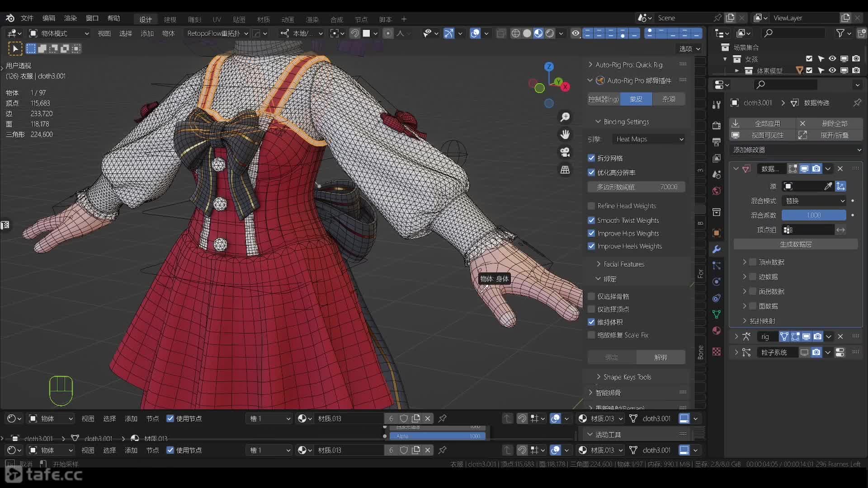
Task: Switch to the 雕刻 workspace tab
Action: tap(194, 19)
